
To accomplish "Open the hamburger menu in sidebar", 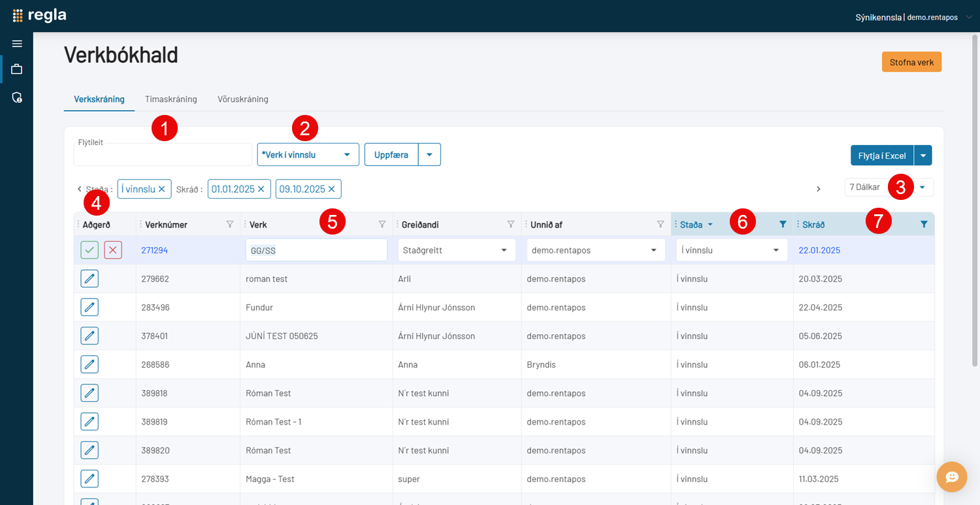I will point(17,44).
